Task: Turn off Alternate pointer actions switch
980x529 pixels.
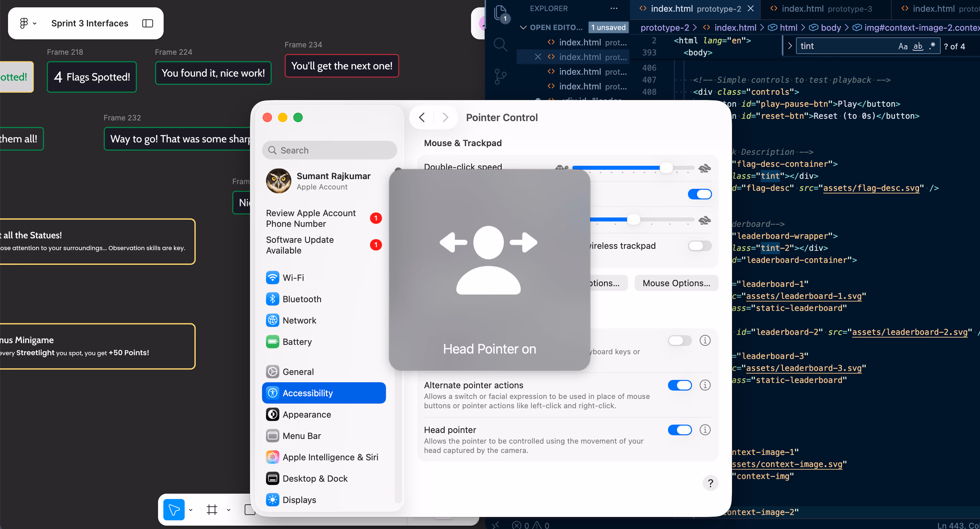Action: click(680, 385)
